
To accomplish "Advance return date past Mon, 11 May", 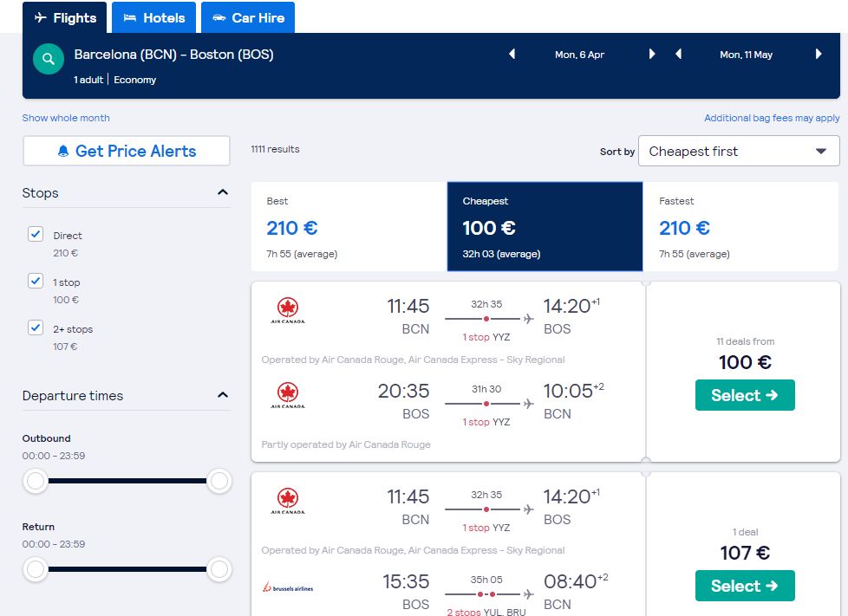I will tap(819, 54).
